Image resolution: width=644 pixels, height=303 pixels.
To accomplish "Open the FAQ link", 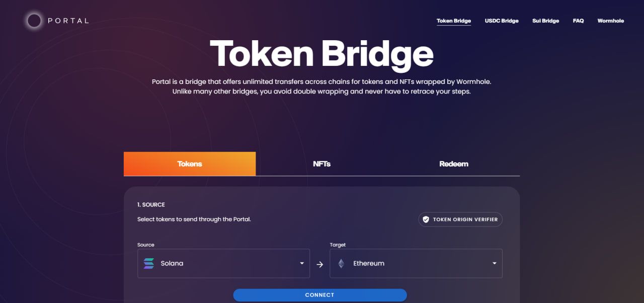I will tap(579, 21).
